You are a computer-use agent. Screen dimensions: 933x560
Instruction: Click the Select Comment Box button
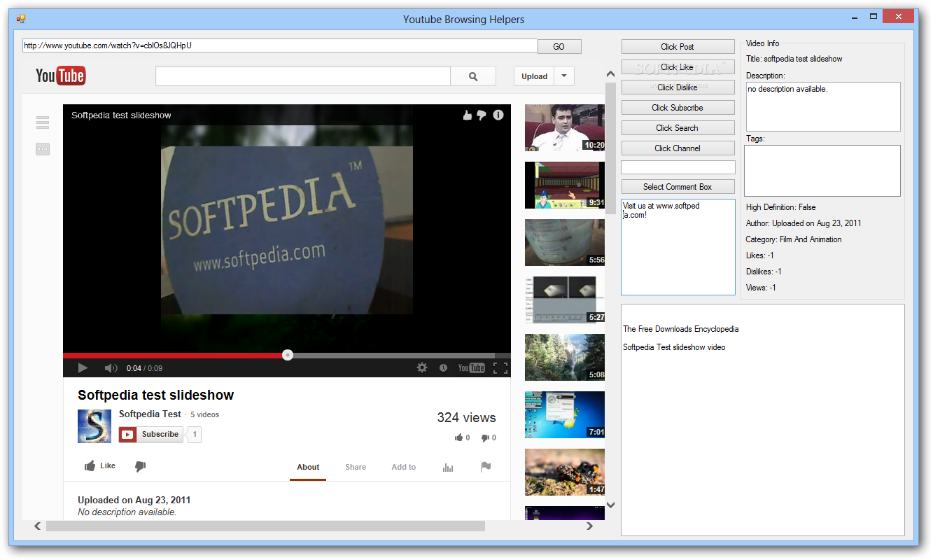pyautogui.click(x=678, y=187)
